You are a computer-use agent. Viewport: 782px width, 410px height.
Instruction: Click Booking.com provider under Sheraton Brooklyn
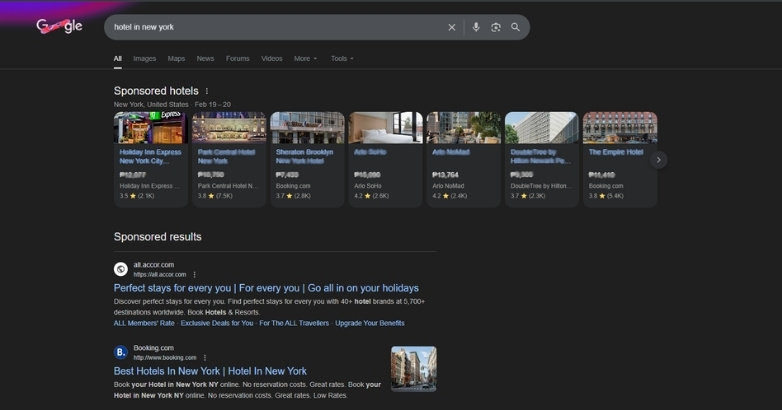tap(293, 186)
